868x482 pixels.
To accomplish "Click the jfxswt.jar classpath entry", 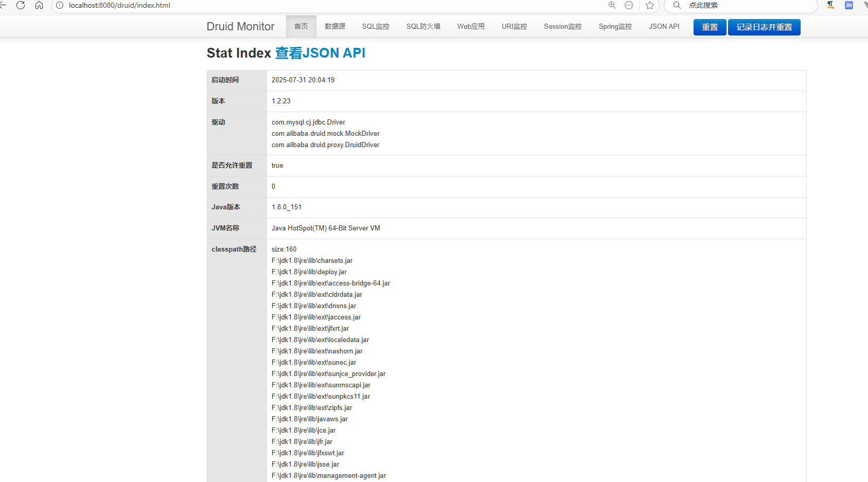I will pyautogui.click(x=308, y=453).
